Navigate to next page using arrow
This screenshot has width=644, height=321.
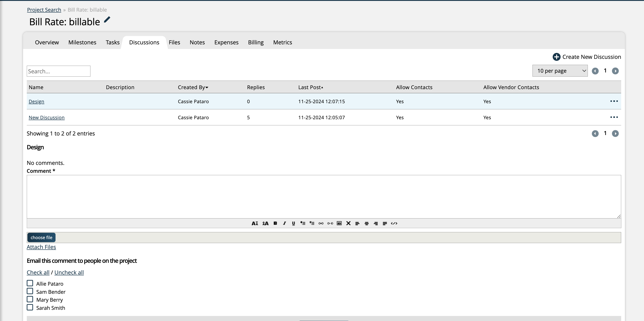click(615, 71)
